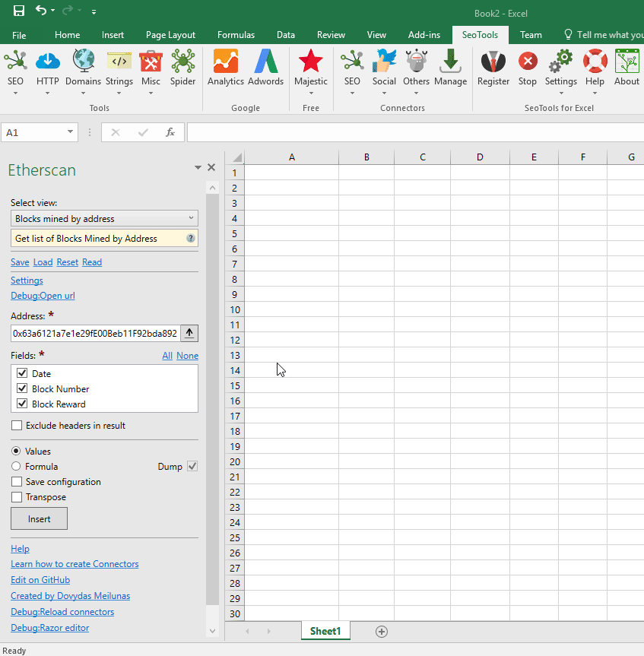Enable the Transpose checkbox

coord(17,497)
